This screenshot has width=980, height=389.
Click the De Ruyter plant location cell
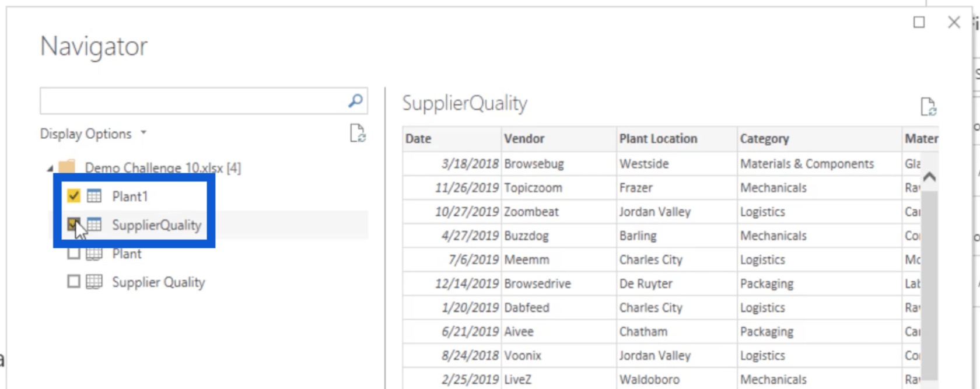[x=677, y=283]
